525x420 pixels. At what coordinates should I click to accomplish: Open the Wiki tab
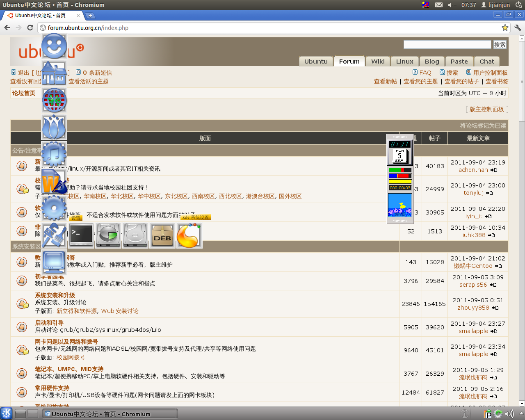[x=378, y=61]
